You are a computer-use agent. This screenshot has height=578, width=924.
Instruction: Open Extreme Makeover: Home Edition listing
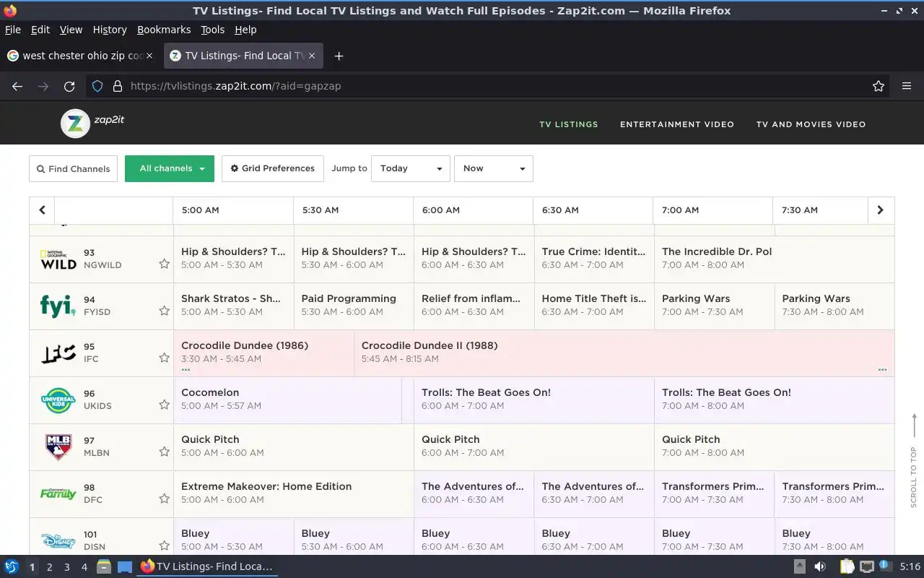(x=294, y=494)
